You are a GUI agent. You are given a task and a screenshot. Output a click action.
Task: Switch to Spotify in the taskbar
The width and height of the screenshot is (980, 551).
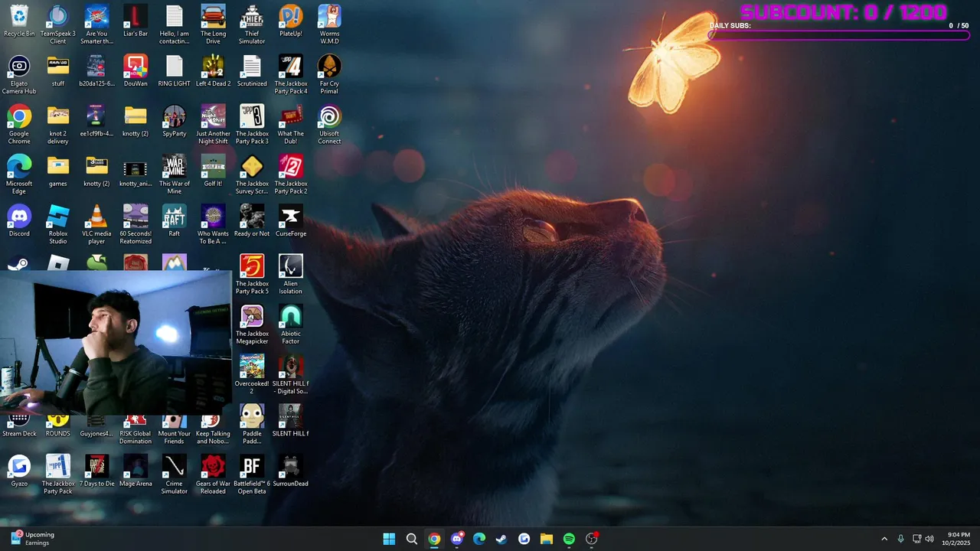tap(569, 539)
